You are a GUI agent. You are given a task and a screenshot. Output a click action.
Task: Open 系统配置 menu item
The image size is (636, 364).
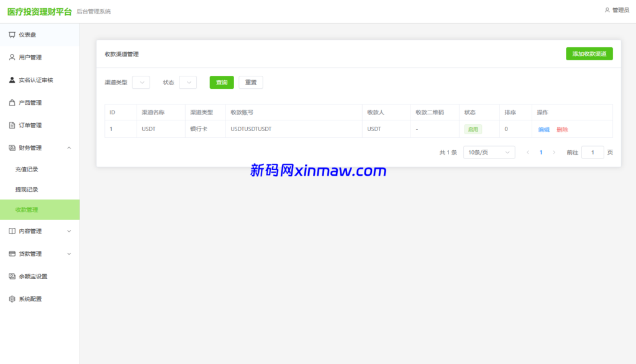40,299
